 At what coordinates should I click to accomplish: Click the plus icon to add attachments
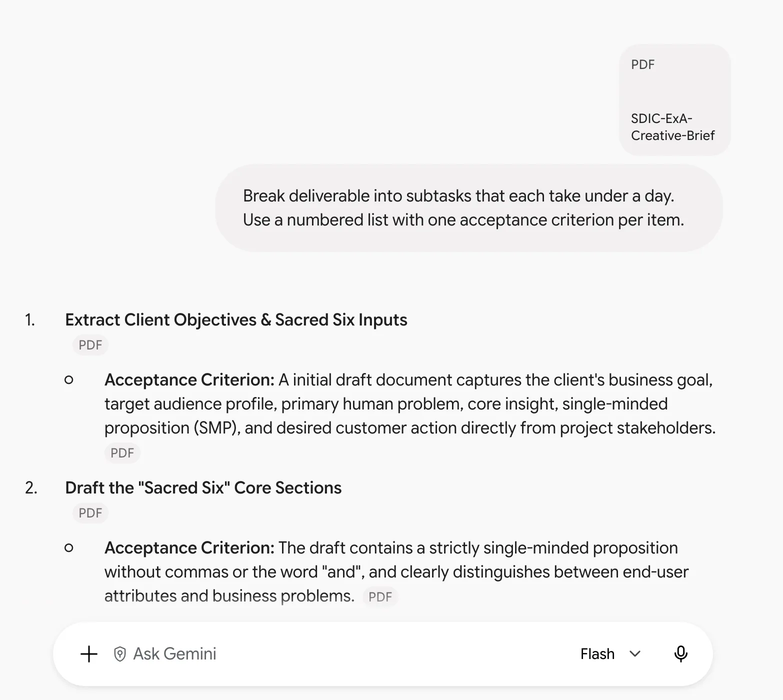click(89, 654)
